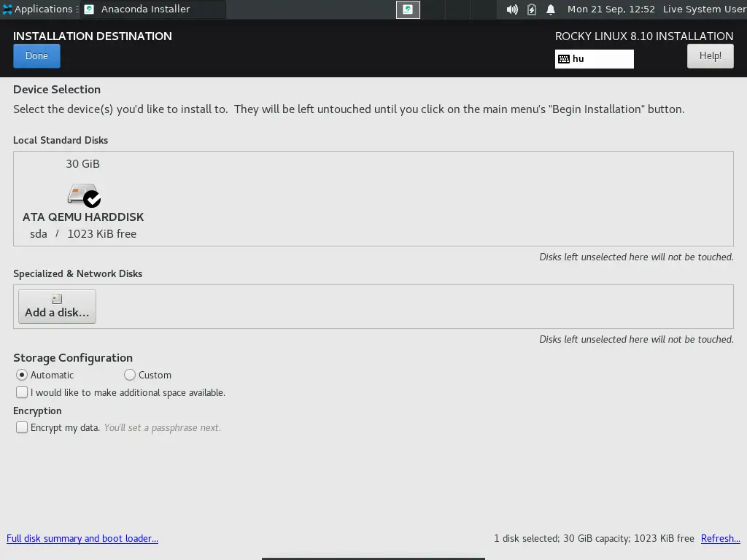The image size is (747, 560).
Task: Click the blue Done button
Action: pos(36,56)
